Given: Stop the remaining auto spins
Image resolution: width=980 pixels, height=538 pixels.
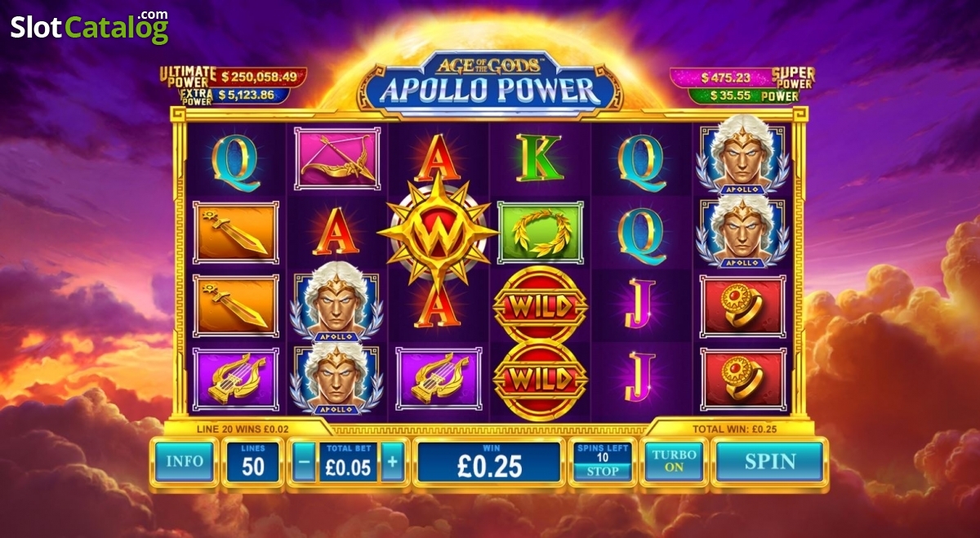Looking at the screenshot, I should point(603,471).
